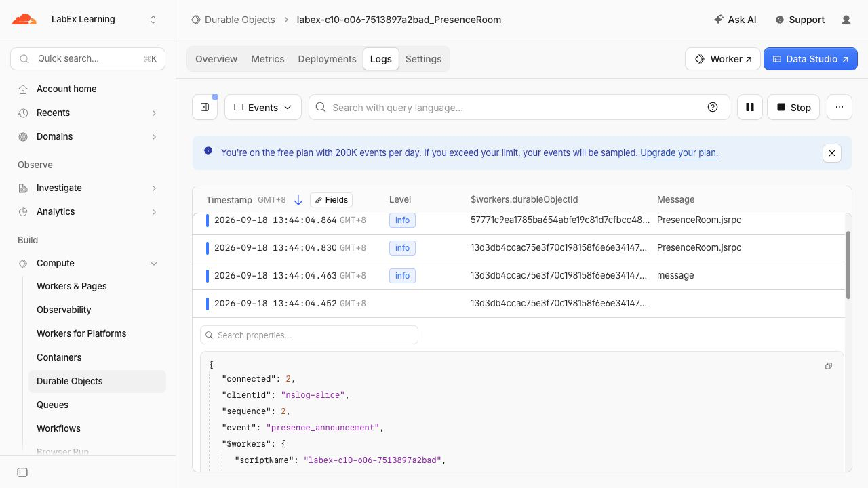The width and height of the screenshot is (868, 488).
Task: Expand the Recents chevron
Action: point(154,113)
